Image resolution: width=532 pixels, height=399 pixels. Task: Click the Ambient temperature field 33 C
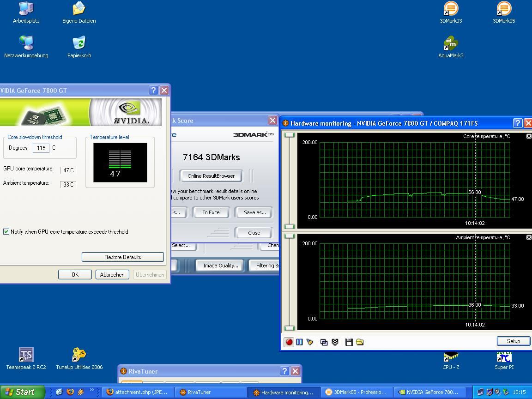tap(68, 185)
